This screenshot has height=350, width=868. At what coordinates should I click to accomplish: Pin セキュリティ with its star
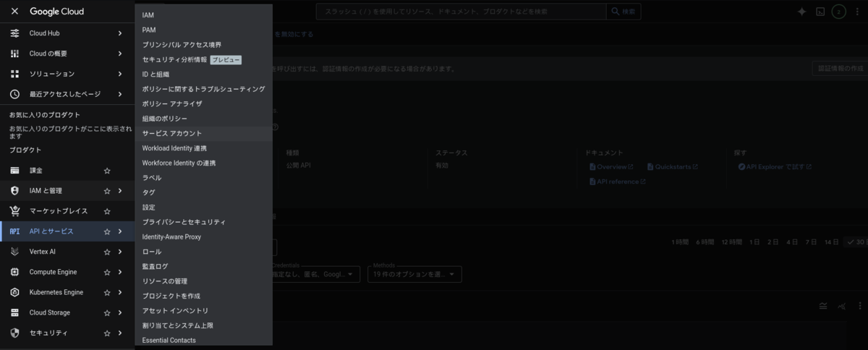[107, 333]
